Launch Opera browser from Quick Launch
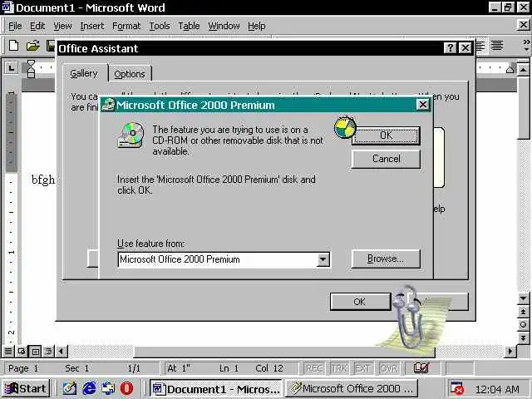The width and height of the screenshot is (532, 399). 126,388
